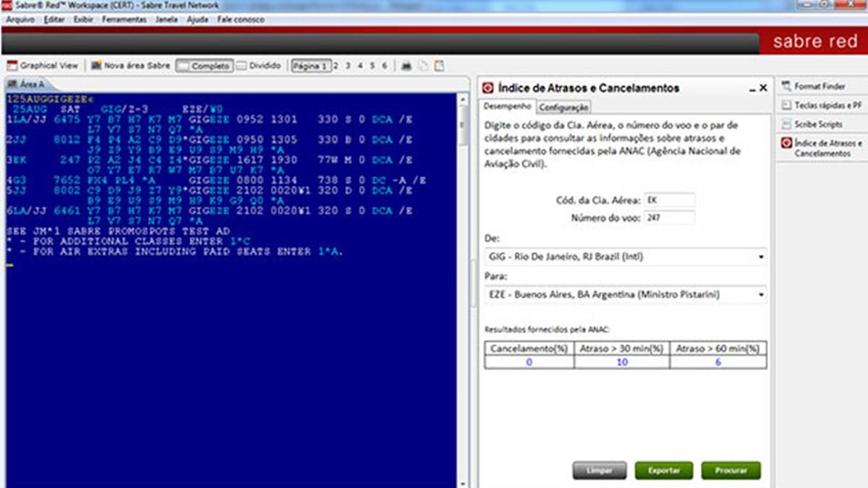Click the Número do voo field
Screen dimensions: 868x488
click(668, 218)
